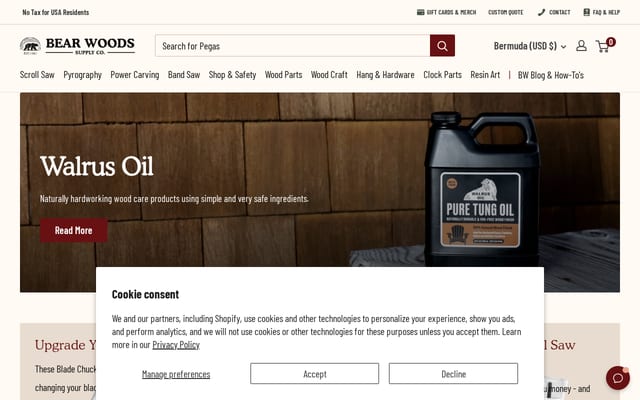Open the Contact link
This screenshot has height=400, width=640.
point(554,12)
